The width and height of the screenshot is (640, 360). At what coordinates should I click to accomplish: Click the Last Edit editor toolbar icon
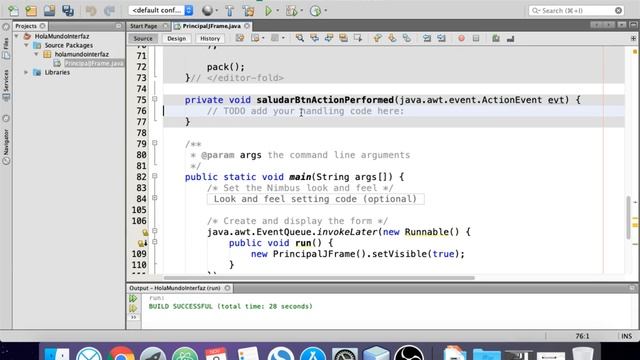tap(240, 38)
